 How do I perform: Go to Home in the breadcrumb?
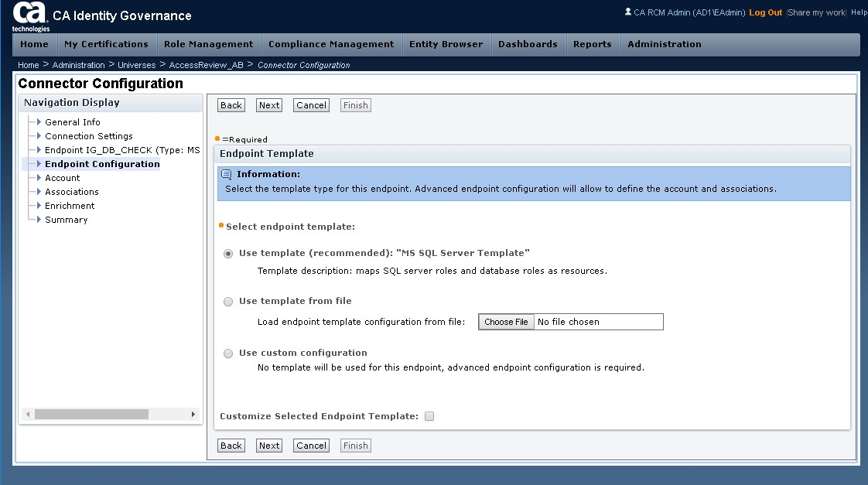[28, 65]
